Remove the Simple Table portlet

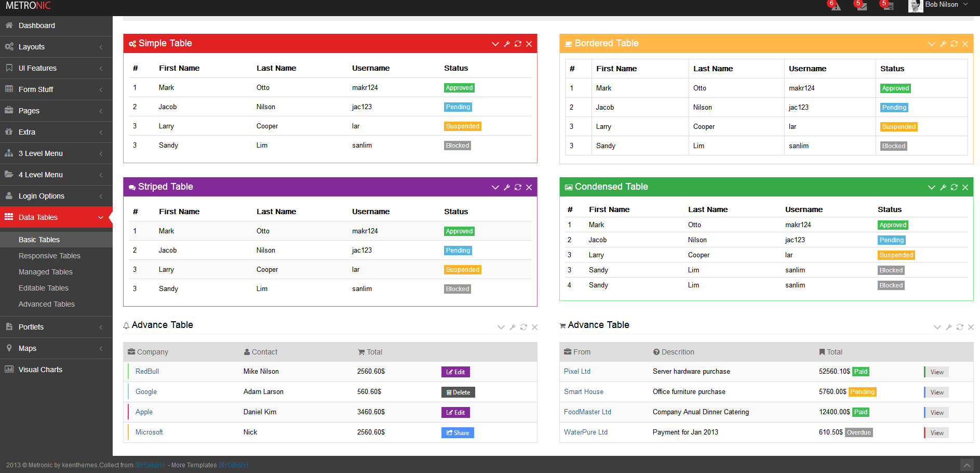[x=529, y=44]
